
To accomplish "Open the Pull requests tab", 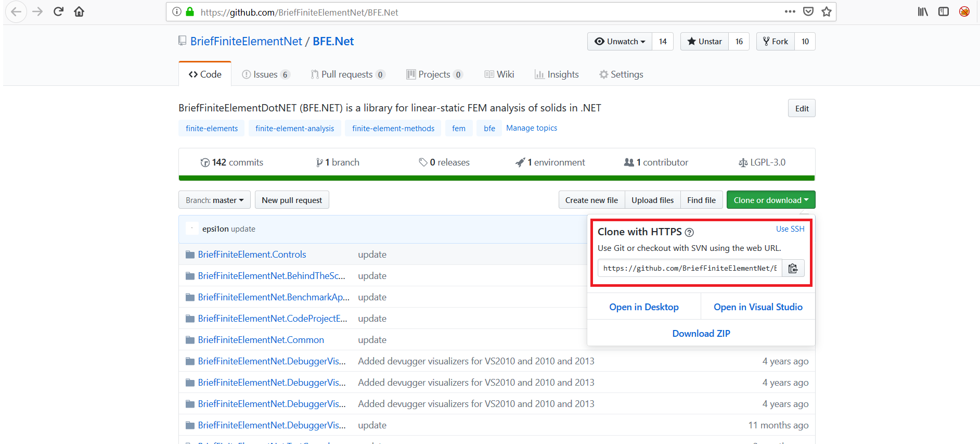I will click(347, 74).
